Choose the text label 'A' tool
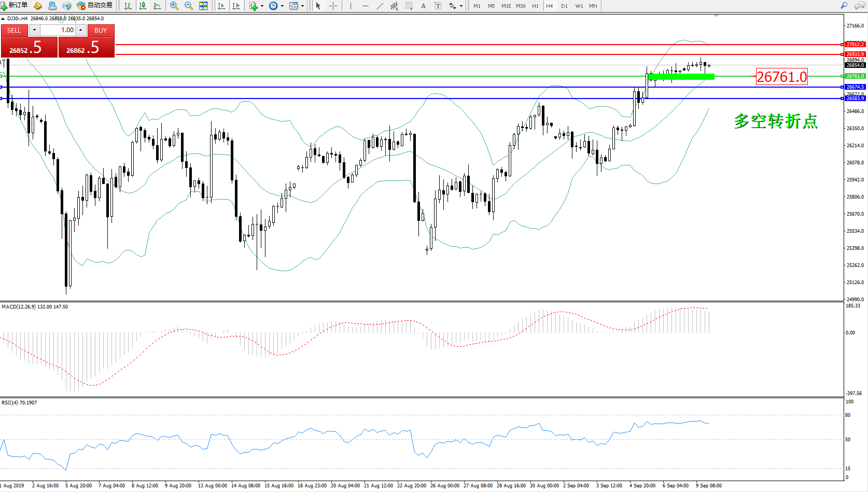 tap(423, 6)
